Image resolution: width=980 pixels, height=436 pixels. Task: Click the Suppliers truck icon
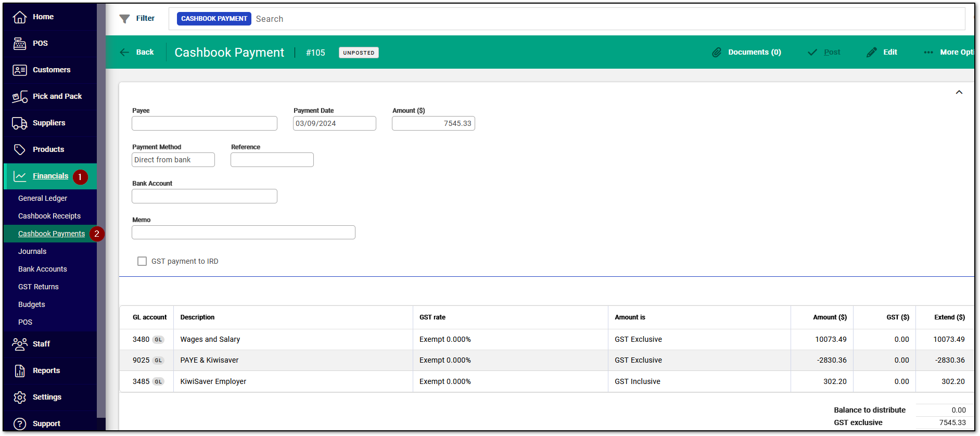(20, 123)
